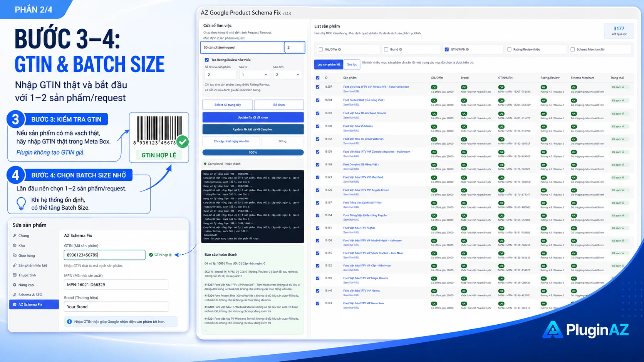
Task: Click Rating/Review OK badge for product 16167
Action: [x=543, y=203]
